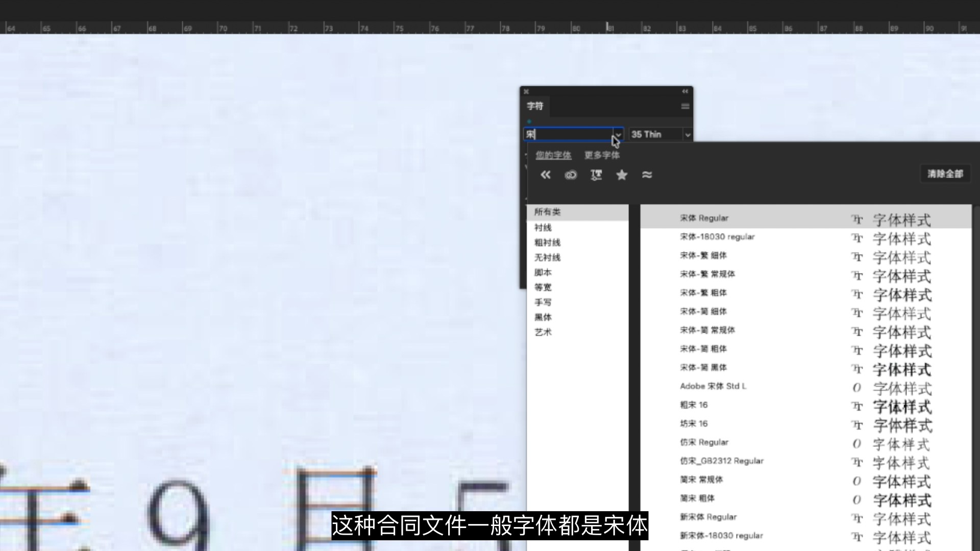Click the 您的字体 link
The width and height of the screenshot is (980, 551).
click(x=553, y=155)
